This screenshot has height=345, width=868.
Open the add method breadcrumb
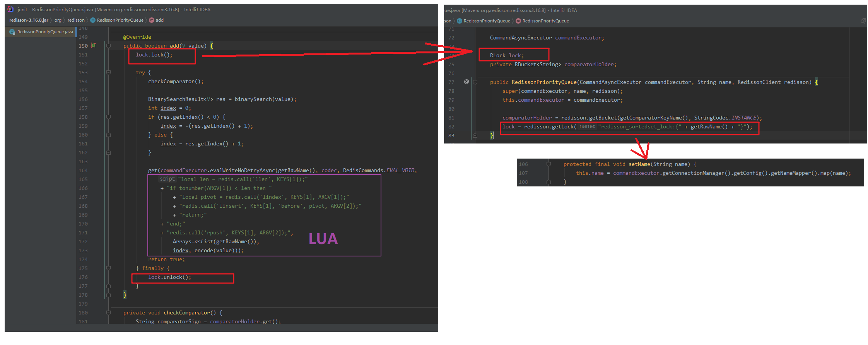[x=159, y=20]
